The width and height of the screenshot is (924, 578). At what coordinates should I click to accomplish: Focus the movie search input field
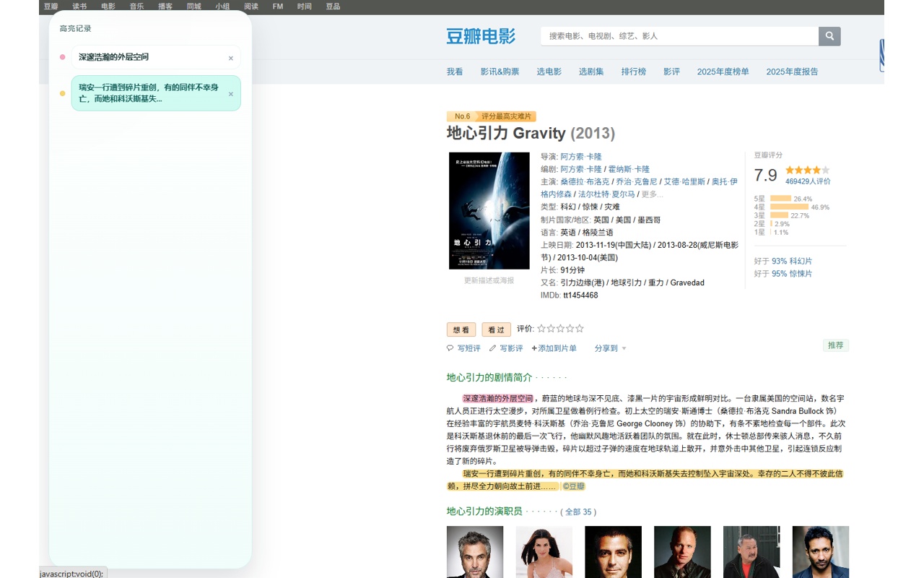[679, 36]
